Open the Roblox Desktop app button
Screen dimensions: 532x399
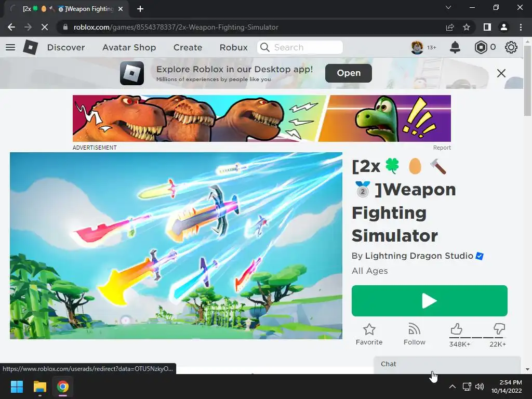click(x=349, y=73)
